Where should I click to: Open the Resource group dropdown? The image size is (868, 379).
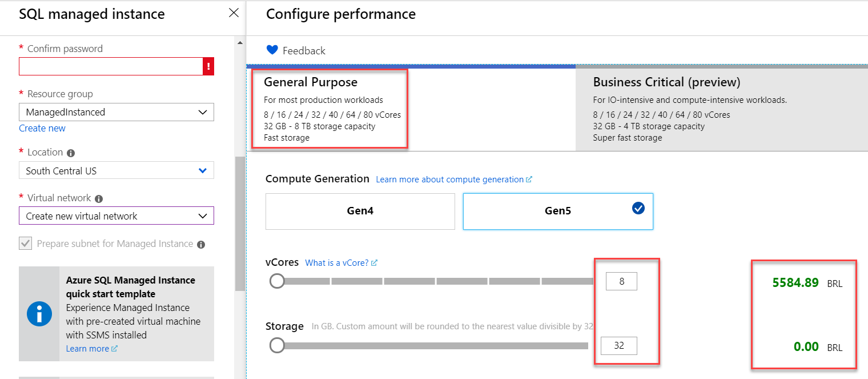coord(116,112)
